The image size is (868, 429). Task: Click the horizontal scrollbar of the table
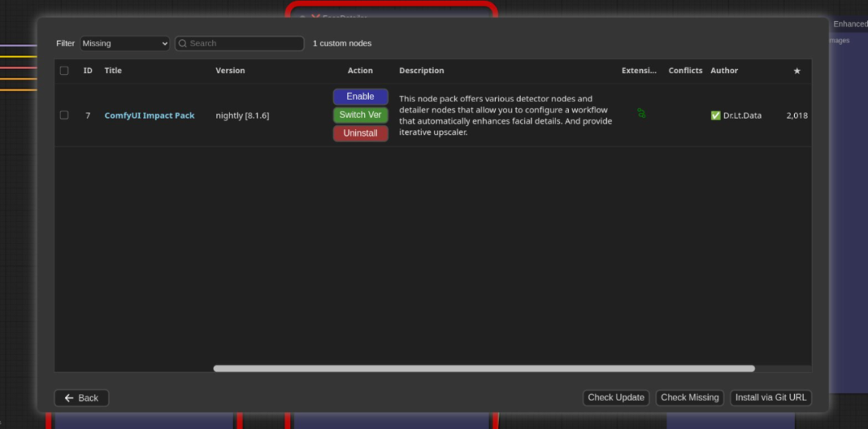(x=484, y=368)
